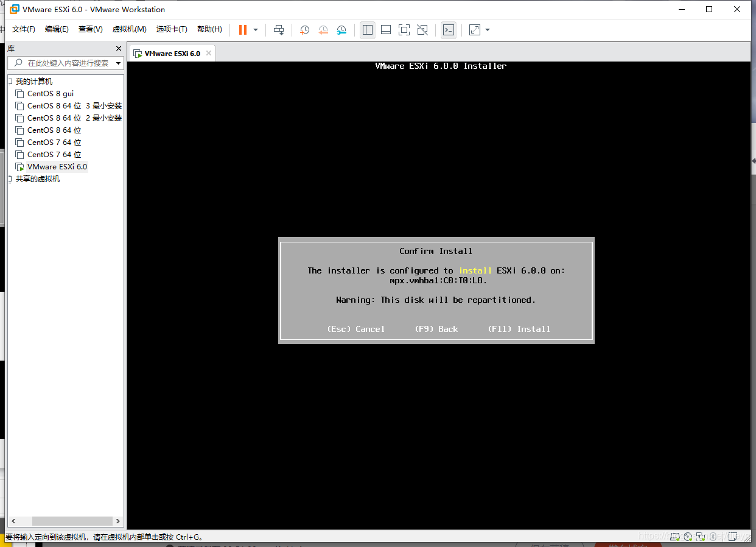Click the VMware Workstation title bar app icon
The width and height of the screenshot is (756, 547).
[x=15, y=9]
